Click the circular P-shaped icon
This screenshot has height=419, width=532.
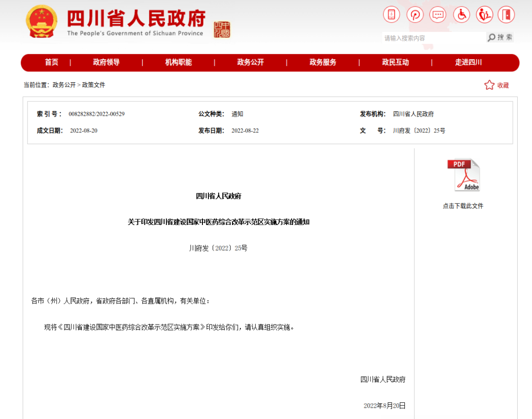click(x=415, y=15)
